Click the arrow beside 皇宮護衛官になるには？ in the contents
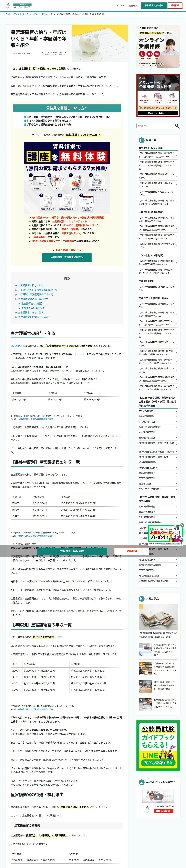Image resolution: width=186 pixels, height=868 pixels. point(16,312)
